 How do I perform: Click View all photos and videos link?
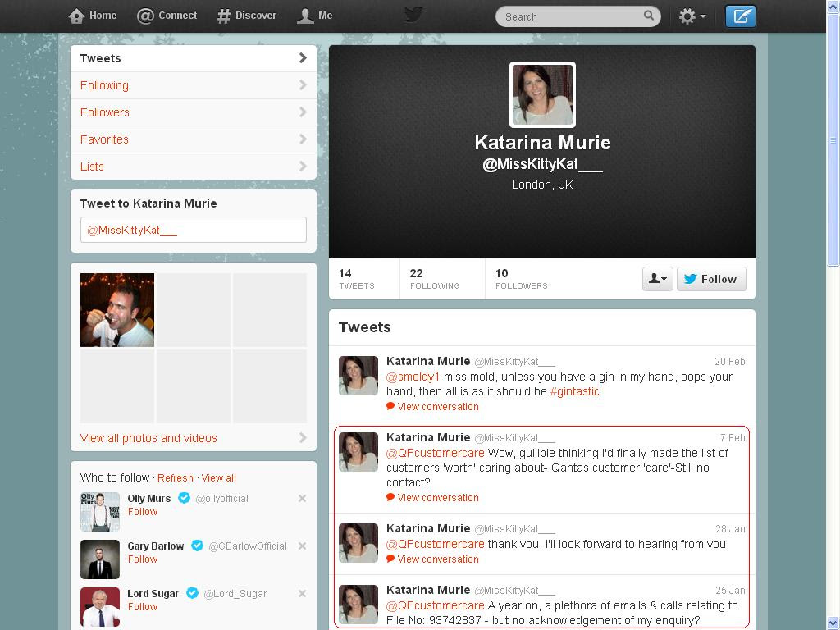(148, 438)
